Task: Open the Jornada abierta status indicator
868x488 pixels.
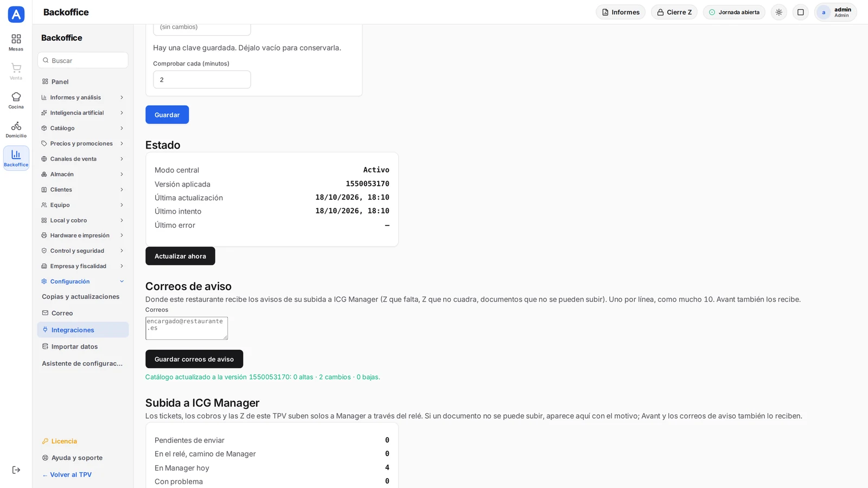Action: tap(734, 12)
